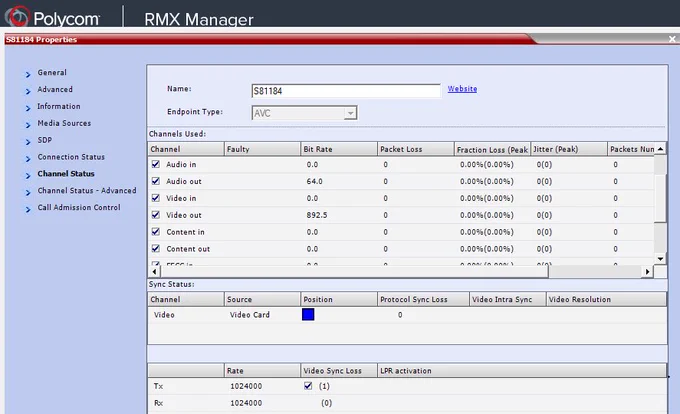This screenshot has height=414, width=680.
Task: Click the arrow icon beside Channel Status
Action: pyautogui.click(x=28, y=176)
